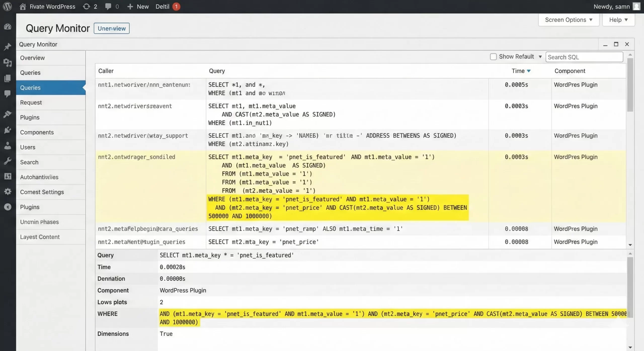Viewport: 644px width, 351px height.
Task: Expand the Screen Options panel
Action: coord(569,20)
